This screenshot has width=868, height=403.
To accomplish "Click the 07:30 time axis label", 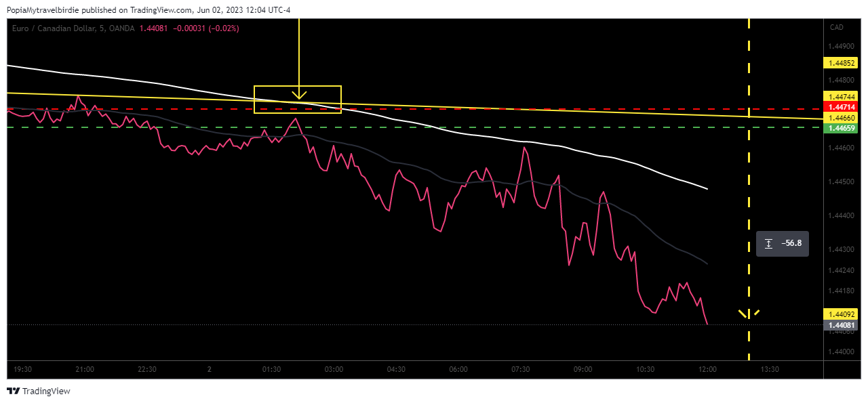I will pos(521,369).
